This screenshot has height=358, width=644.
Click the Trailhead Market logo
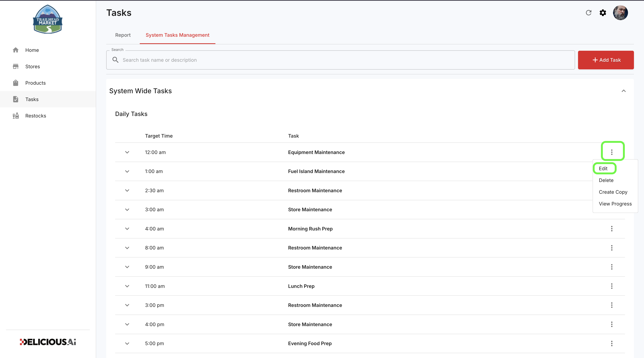click(48, 19)
